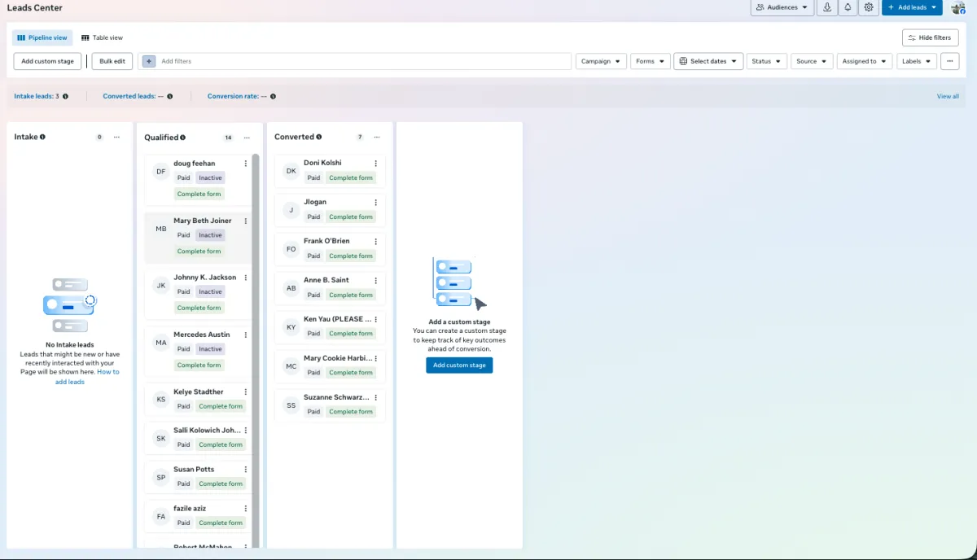
Task: Click info icon beside Qualified column title
Action: [182, 138]
